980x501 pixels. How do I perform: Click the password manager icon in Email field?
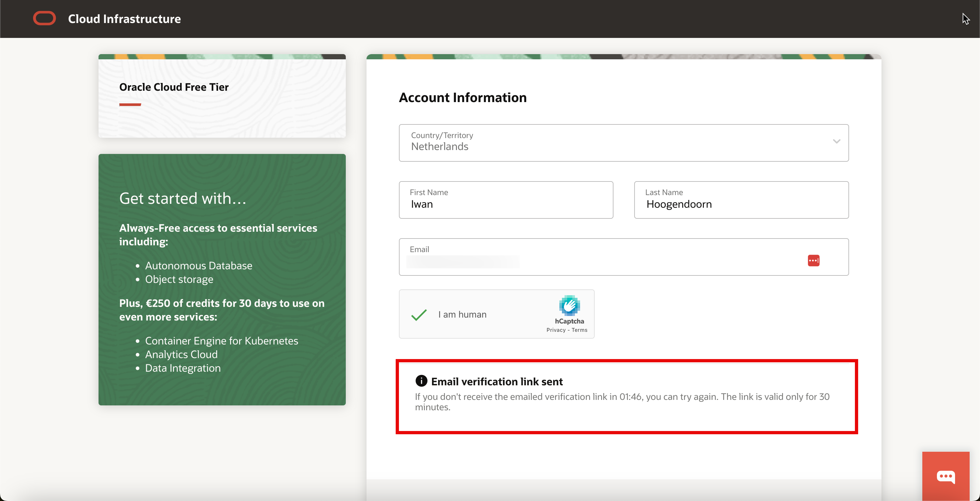click(813, 261)
